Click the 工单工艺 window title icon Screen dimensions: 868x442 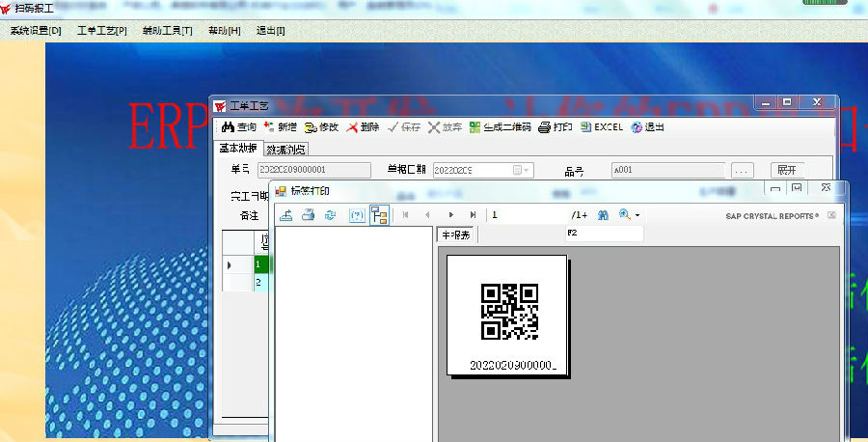click(x=220, y=106)
